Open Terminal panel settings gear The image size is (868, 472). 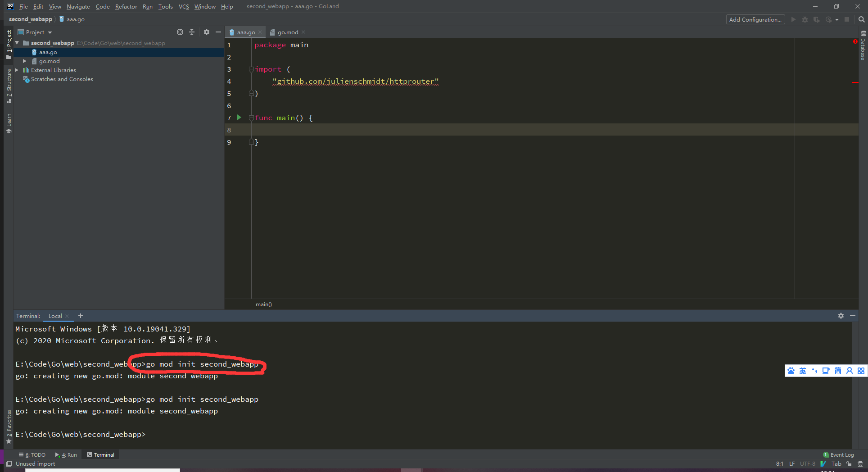841,316
